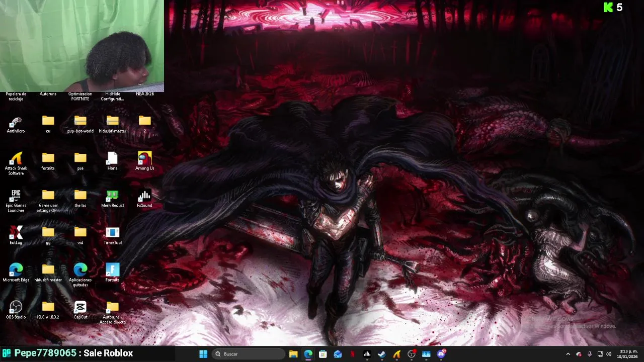The image size is (644, 362).
Task: Select the Papelera de reciclaje label
Action: click(16, 96)
